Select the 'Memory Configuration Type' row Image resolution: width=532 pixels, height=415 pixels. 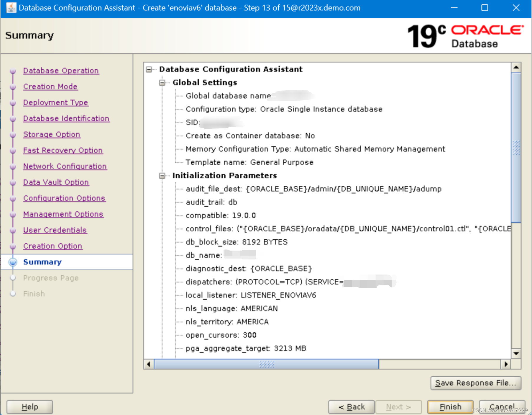tap(315, 149)
